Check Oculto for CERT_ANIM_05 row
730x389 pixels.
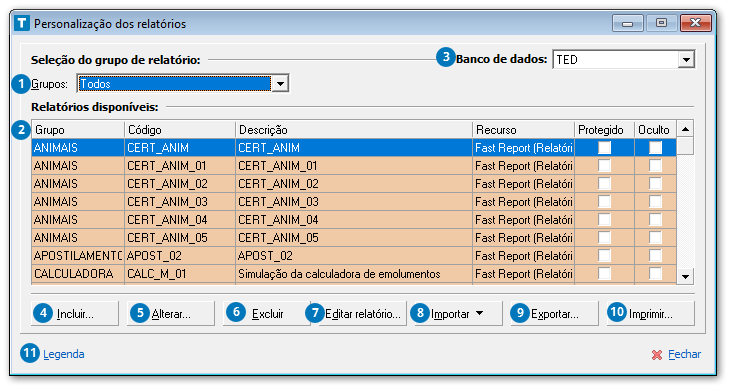click(655, 238)
